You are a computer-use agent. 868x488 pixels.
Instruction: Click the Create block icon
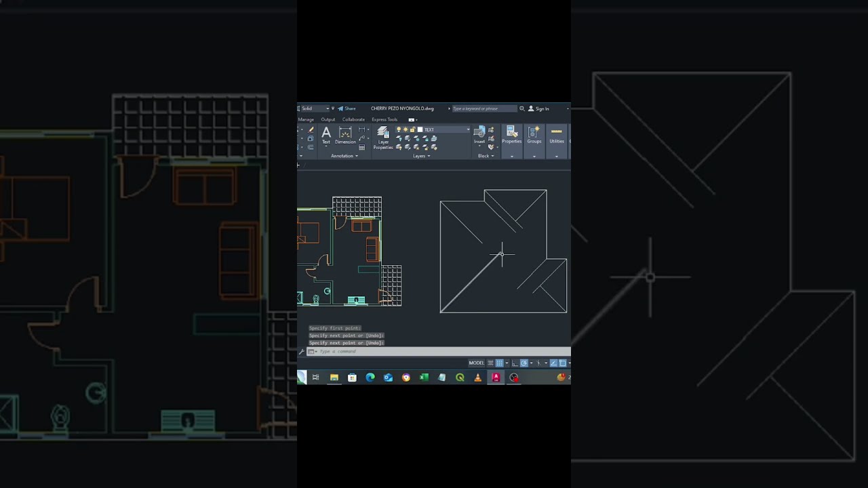pyautogui.click(x=491, y=129)
